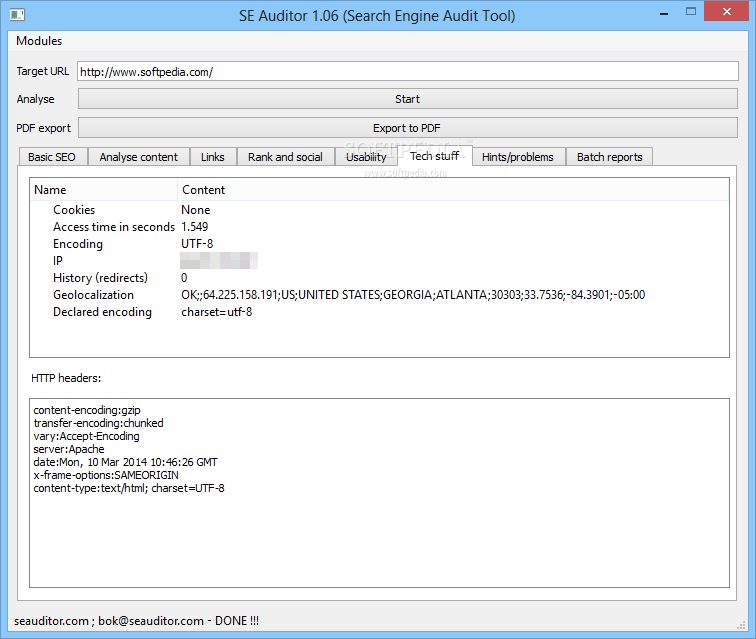Click the date:Mon, 10 Mar 2014 header line
The width and height of the screenshot is (756, 639).
coord(125,462)
